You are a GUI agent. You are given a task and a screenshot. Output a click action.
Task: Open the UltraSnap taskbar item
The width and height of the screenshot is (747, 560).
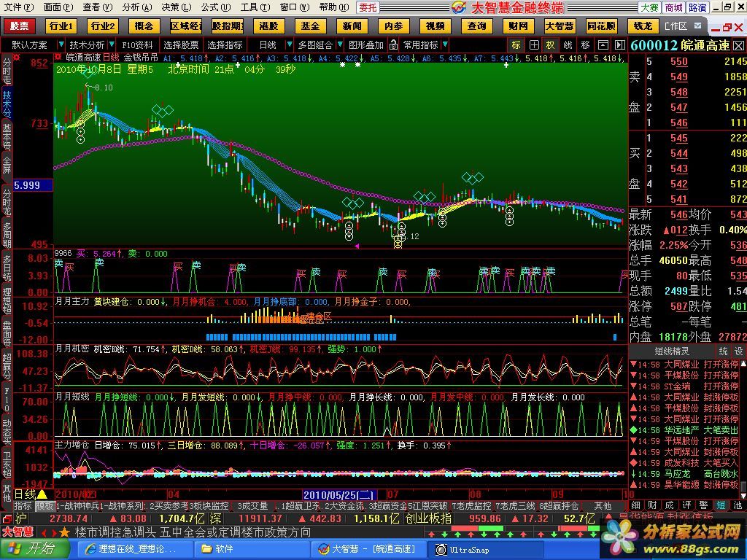tap(486, 549)
